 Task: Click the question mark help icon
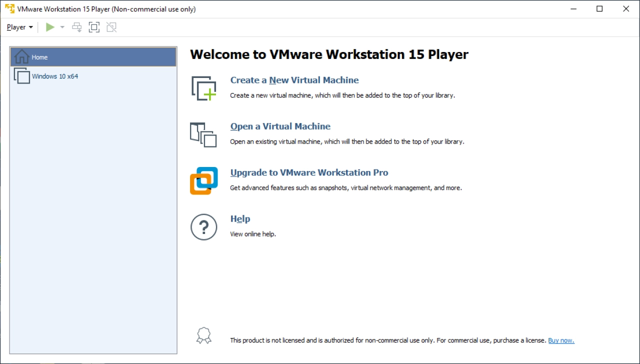[x=204, y=227]
